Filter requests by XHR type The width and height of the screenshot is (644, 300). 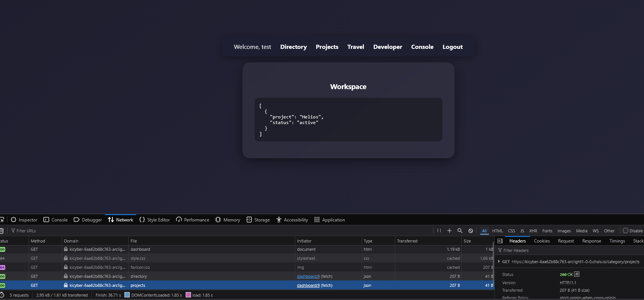pos(533,231)
